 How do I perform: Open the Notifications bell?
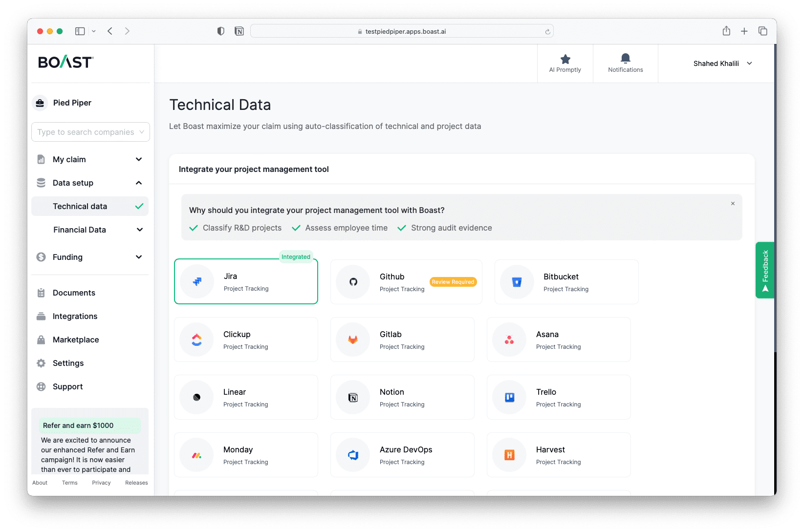tap(625, 59)
